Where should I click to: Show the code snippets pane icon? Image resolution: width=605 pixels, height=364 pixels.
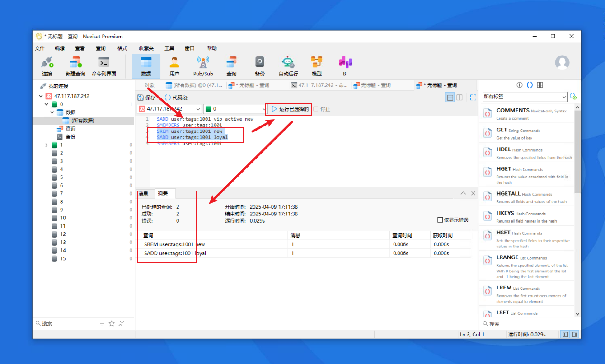click(530, 85)
